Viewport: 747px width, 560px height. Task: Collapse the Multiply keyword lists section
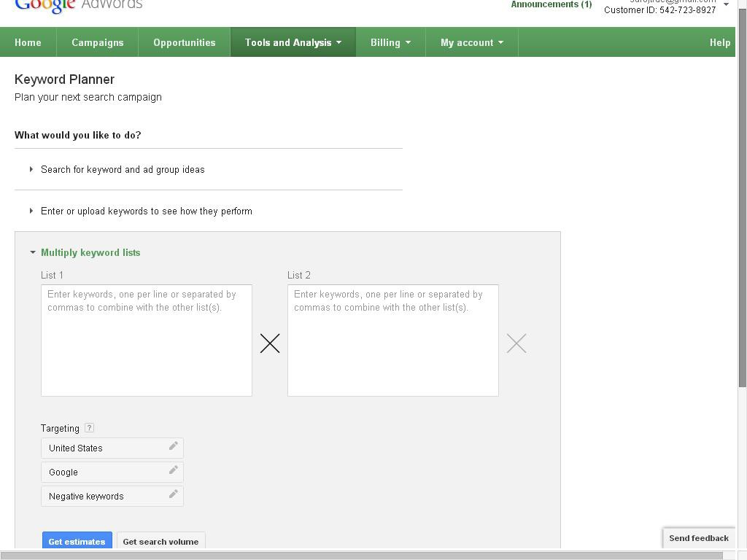tap(90, 252)
